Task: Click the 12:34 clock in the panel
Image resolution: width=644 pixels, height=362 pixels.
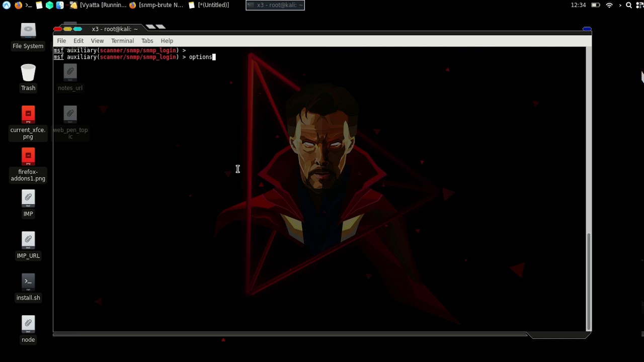Action: tap(579, 5)
